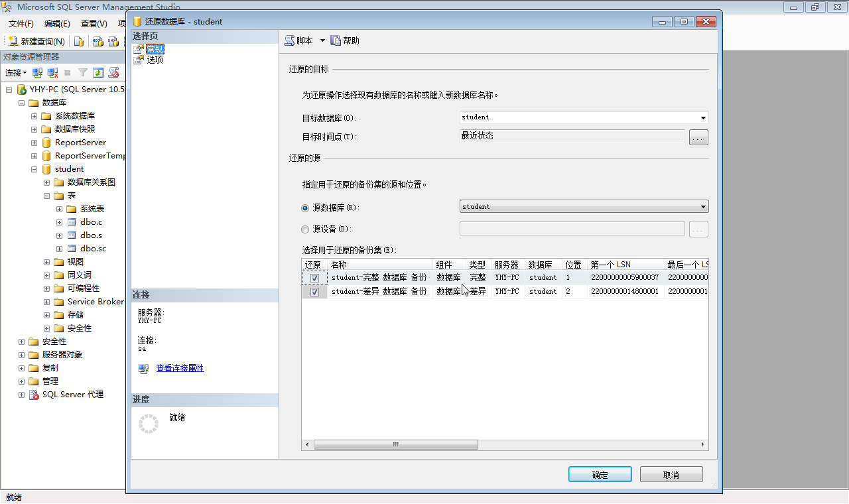
Task: Click the 第一个 LSN column header
Action: click(x=625, y=265)
